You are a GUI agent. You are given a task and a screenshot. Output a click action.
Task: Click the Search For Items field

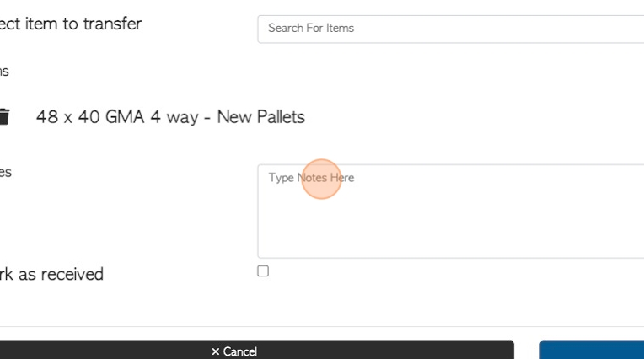tap(451, 29)
